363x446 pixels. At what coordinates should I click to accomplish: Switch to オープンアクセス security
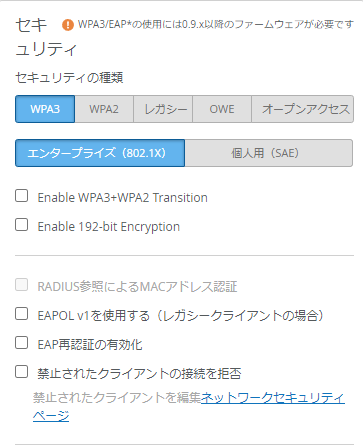pyautogui.click(x=303, y=109)
